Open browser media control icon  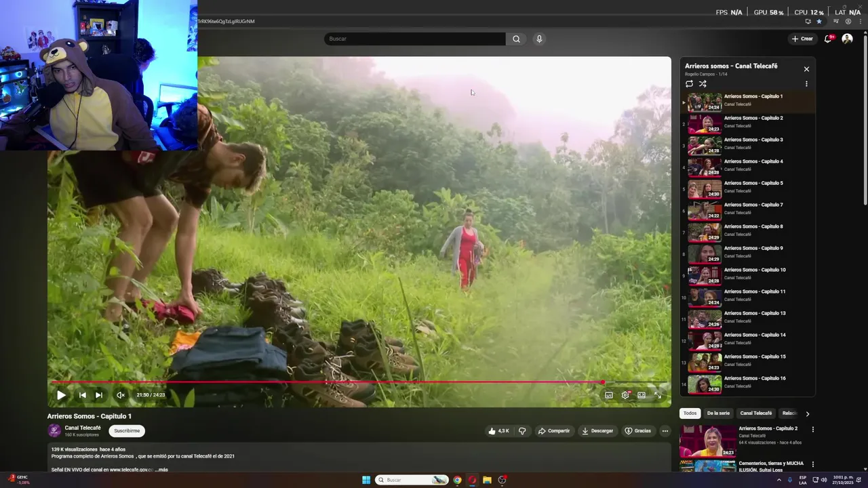pyautogui.click(x=836, y=21)
